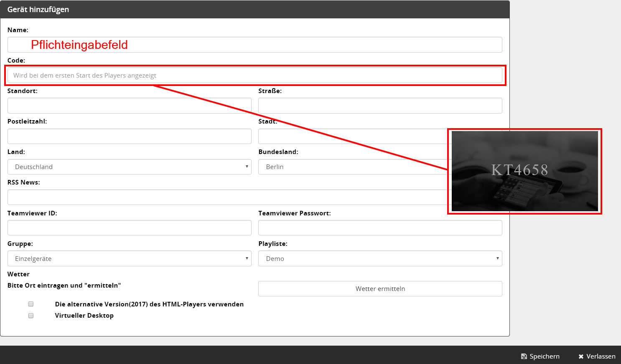
Task: Open the Playliste dropdown showing Demo
Action: pyautogui.click(x=380, y=259)
